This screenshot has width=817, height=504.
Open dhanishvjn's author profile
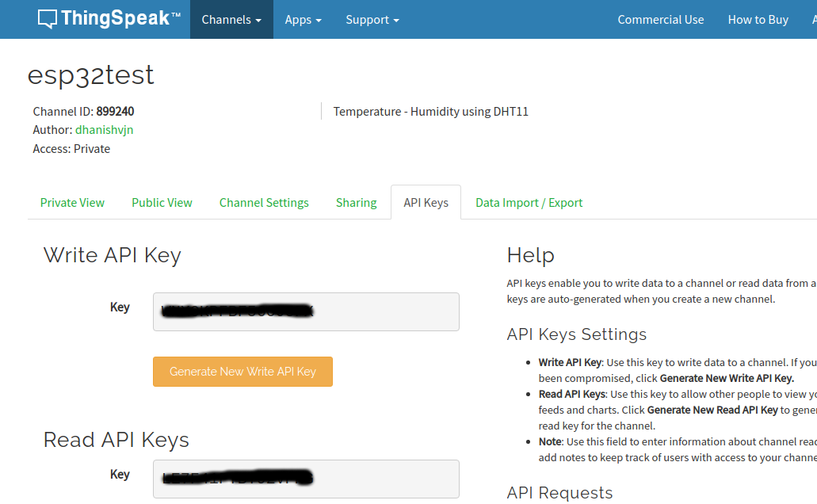click(x=104, y=129)
